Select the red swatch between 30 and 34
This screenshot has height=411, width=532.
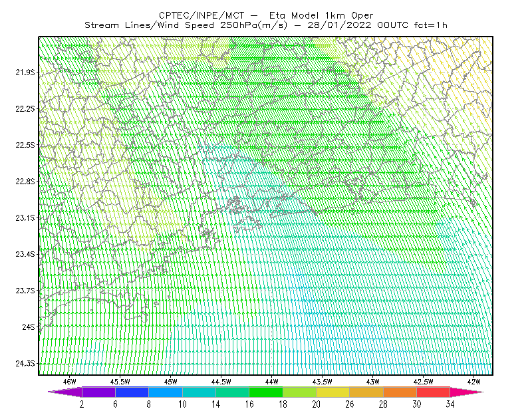(434, 392)
